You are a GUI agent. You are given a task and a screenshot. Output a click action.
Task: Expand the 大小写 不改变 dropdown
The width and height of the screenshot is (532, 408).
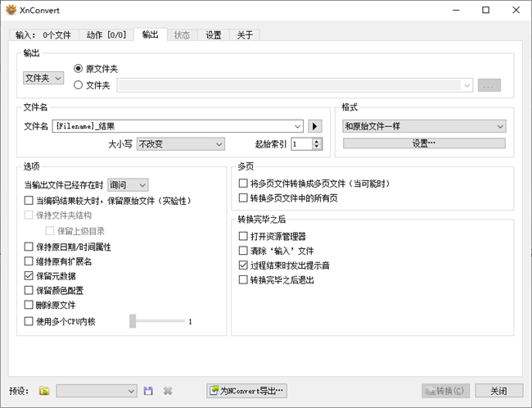pos(180,144)
